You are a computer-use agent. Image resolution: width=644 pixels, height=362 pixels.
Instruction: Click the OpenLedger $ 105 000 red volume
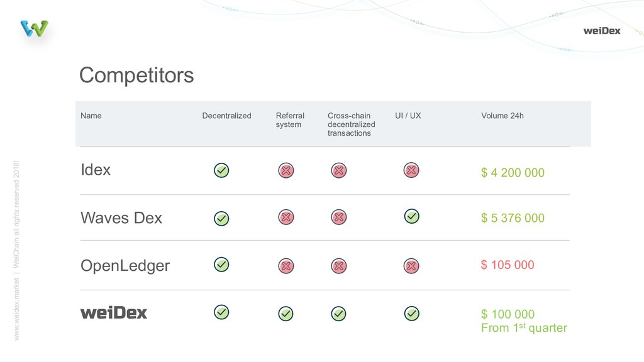(508, 265)
